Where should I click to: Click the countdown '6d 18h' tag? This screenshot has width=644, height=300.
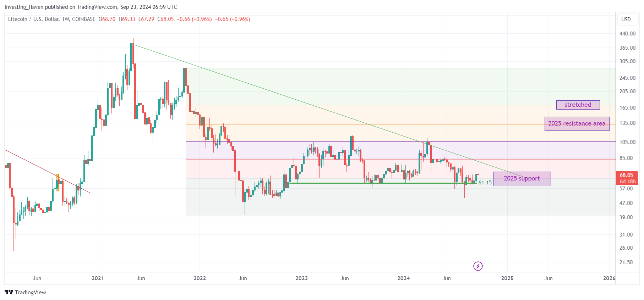pyautogui.click(x=628, y=182)
